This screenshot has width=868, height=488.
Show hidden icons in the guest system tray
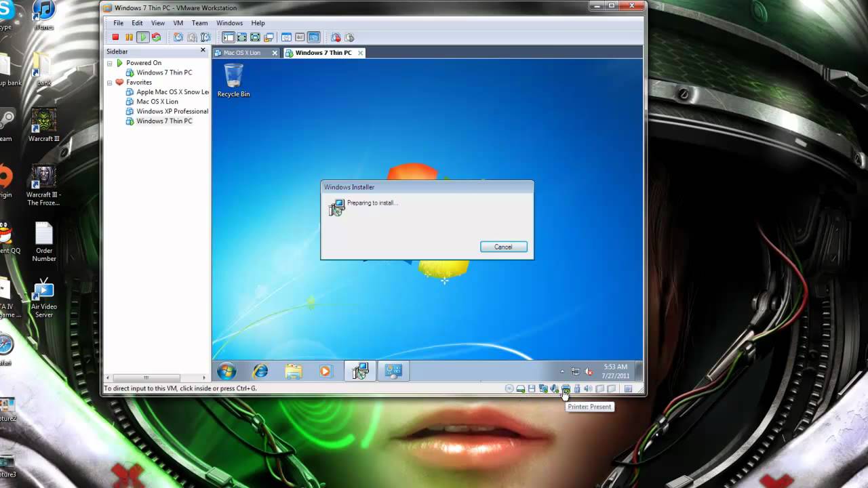coord(561,371)
